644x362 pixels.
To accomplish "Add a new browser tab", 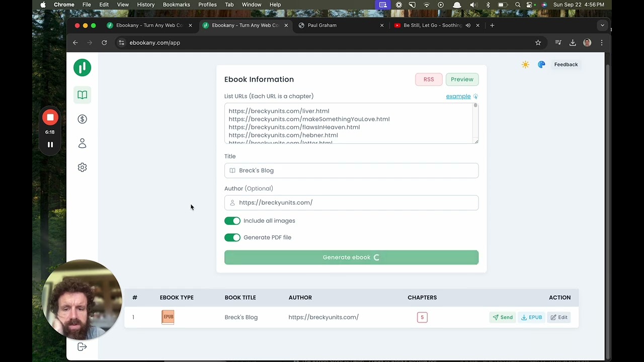I will coord(492,25).
